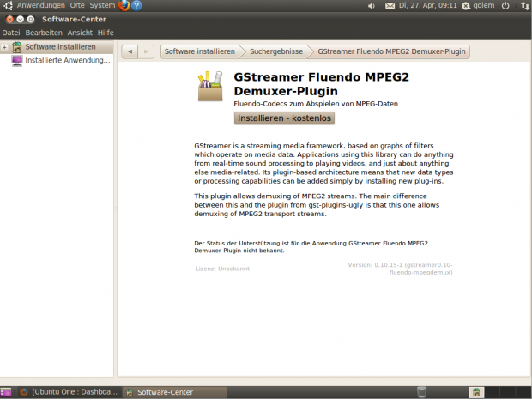Click the Software installieren breadcrumb button
The image size is (532, 399).
199,51
